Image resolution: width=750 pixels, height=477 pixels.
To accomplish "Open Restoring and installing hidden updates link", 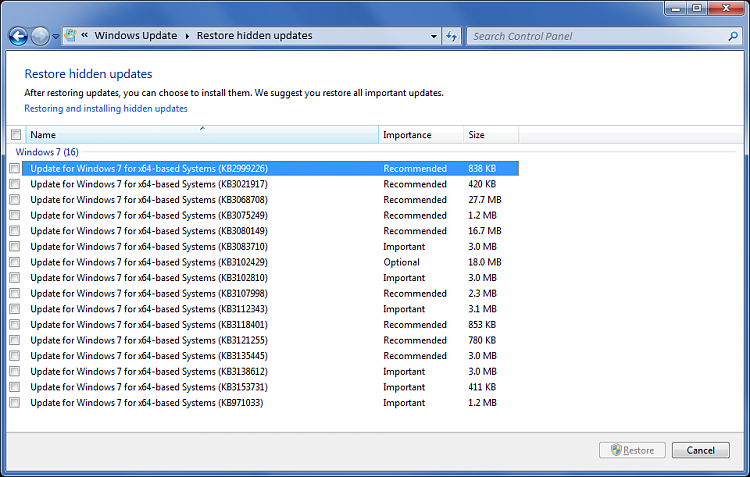I will click(106, 109).
